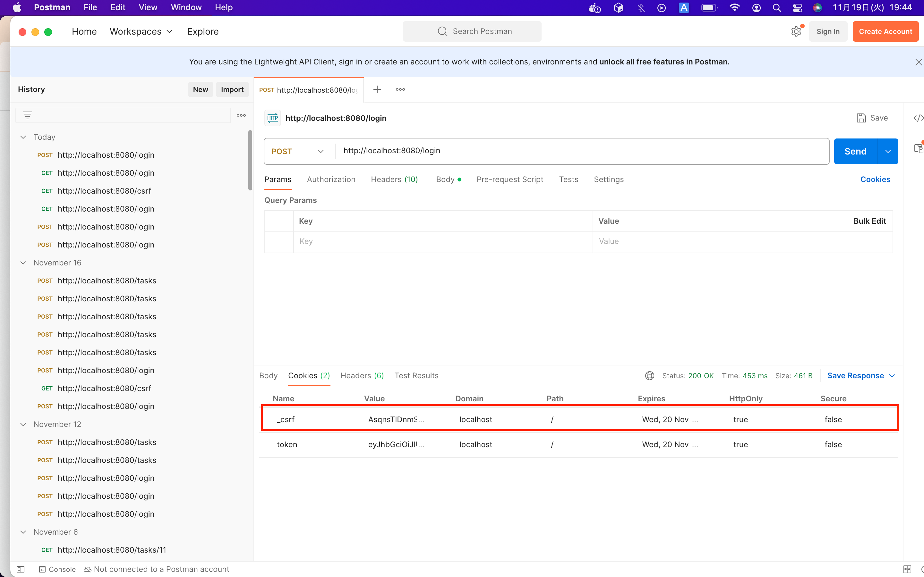Click the Save request icon

861,118
